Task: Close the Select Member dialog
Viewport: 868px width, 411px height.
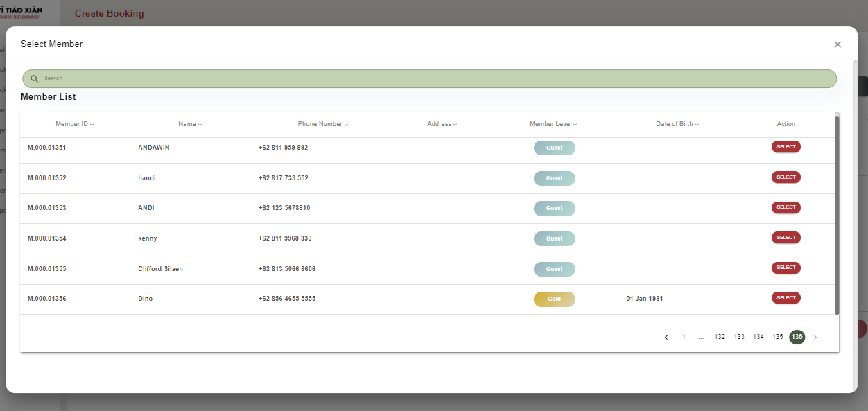Action: click(837, 44)
